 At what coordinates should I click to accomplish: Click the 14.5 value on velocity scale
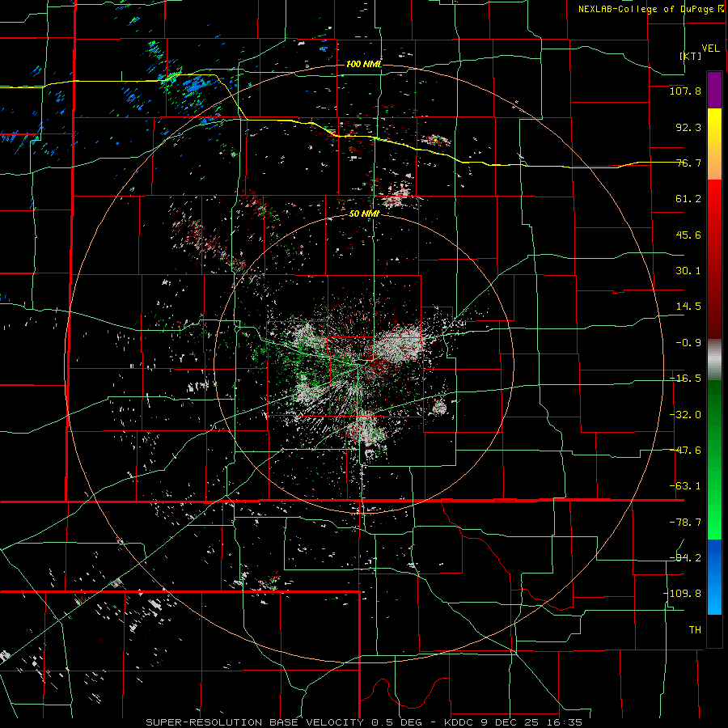[688, 307]
